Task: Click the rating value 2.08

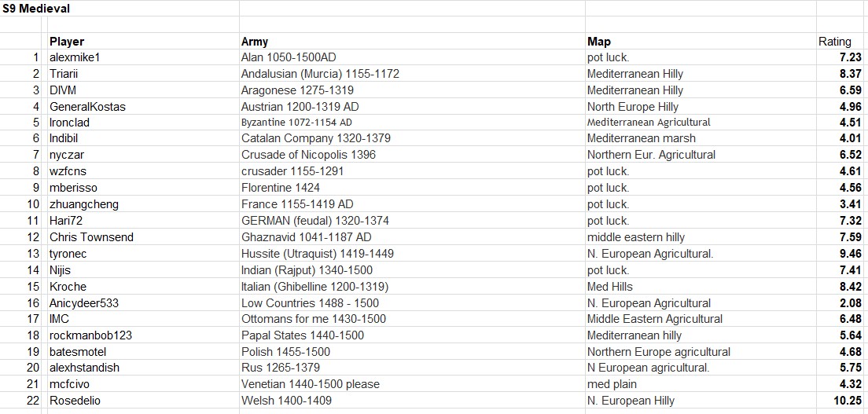Action: click(850, 303)
